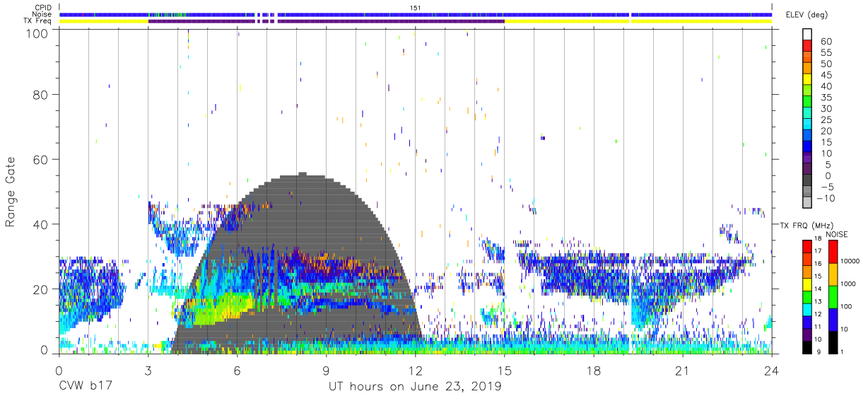The width and height of the screenshot is (868, 401).
Task: Click the "UT hours on June 23, 2019" title
Action: (x=415, y=387)
